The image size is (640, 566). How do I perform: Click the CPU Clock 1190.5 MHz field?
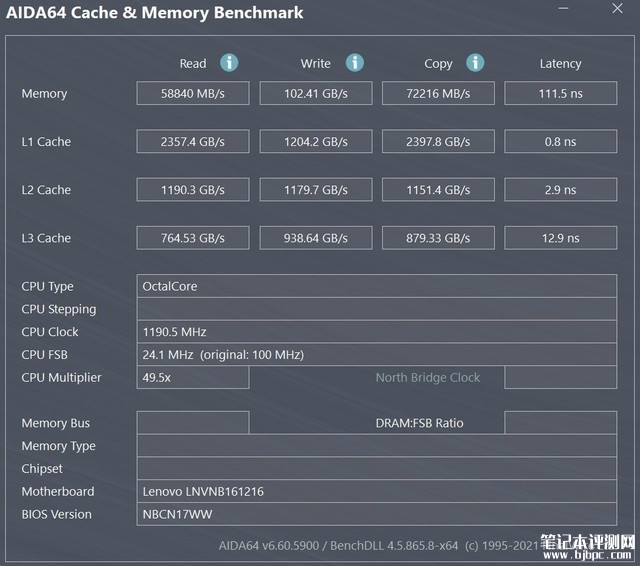(x=376, y=332)
